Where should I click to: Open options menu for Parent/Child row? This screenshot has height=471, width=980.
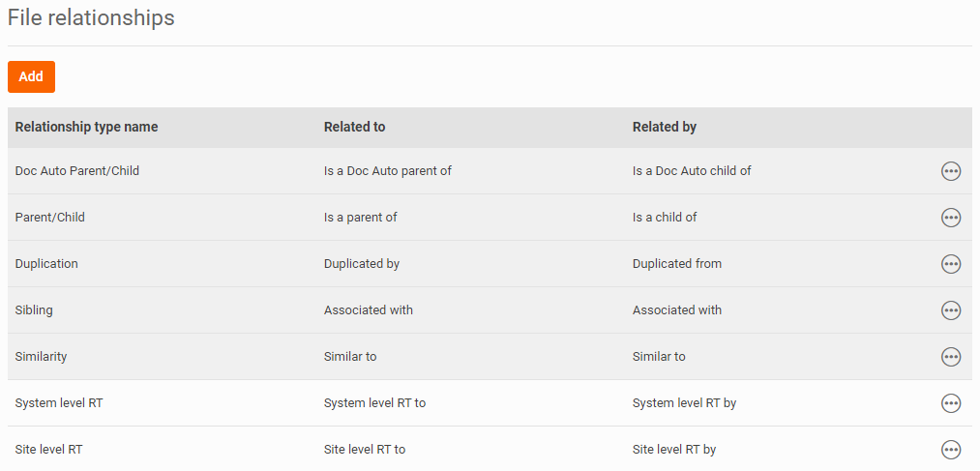951,218
